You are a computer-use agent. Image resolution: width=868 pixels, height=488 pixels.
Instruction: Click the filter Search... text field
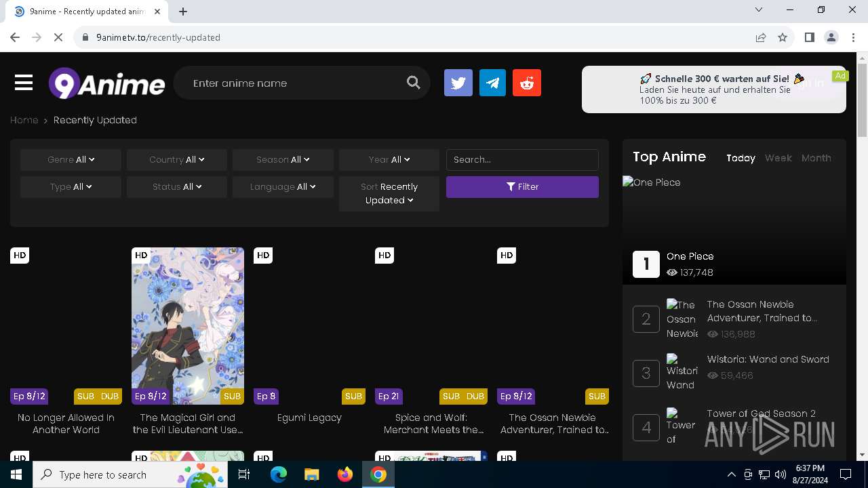[522, 160]
